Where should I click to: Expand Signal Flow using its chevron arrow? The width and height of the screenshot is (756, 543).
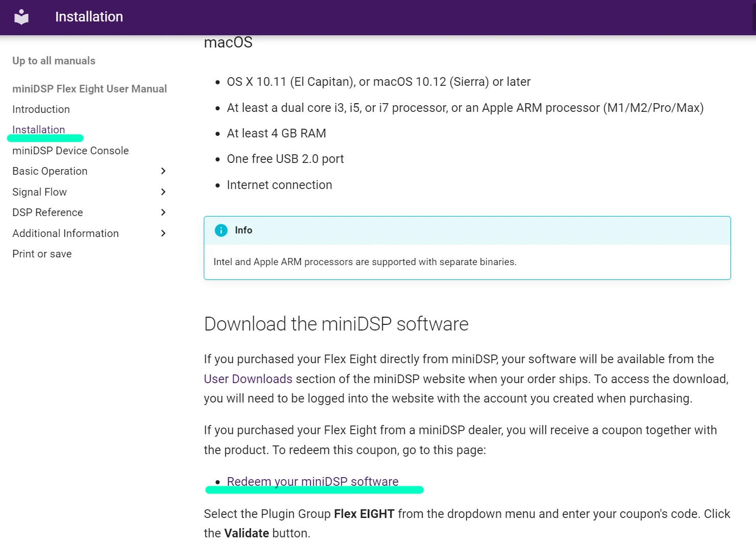click(x=163, y=192)
